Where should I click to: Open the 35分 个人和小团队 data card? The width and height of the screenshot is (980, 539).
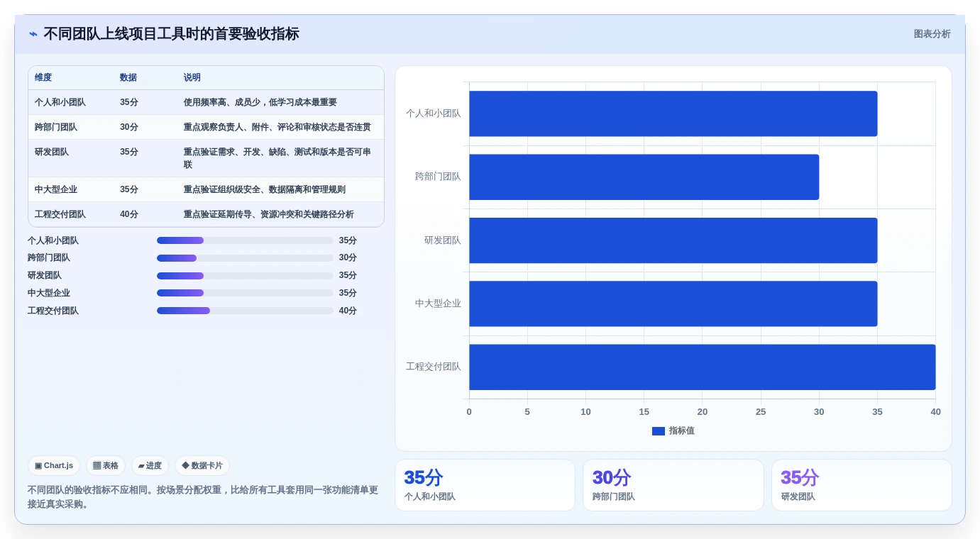tap(485, 485)
